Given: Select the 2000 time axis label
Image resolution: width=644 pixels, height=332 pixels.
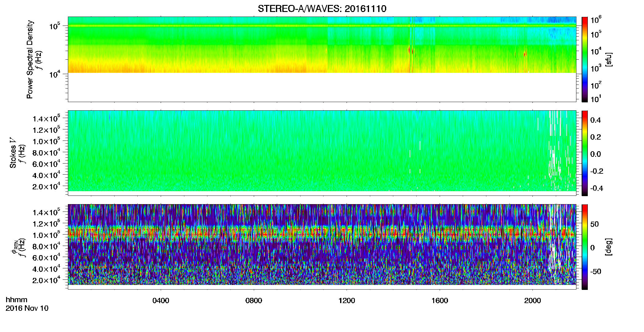Looking at the screenshot, I should click(532, 300).
